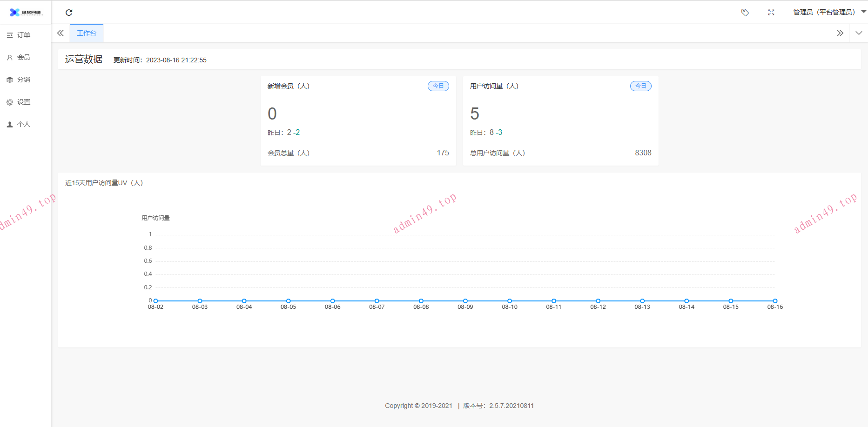The image size is (868, 427).
Task: Open the 设置 settings sidebar menu
Action: (23, 102)
